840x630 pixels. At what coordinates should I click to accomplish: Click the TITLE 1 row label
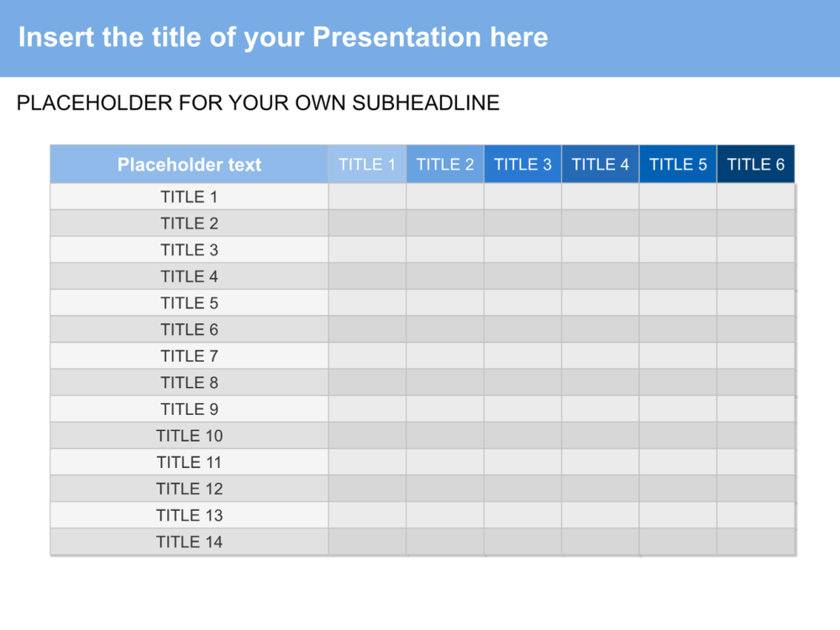[x=189, y=197]
